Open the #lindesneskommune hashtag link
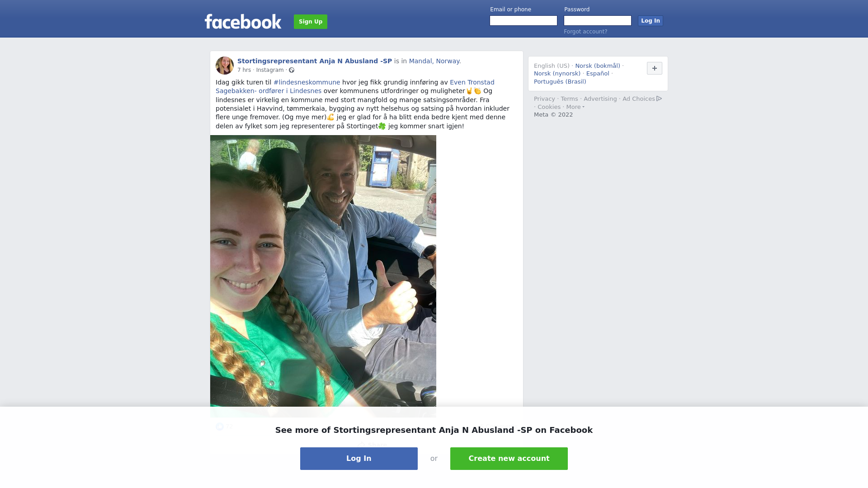Viewport: 868px width, 488px height. [307, 82]
